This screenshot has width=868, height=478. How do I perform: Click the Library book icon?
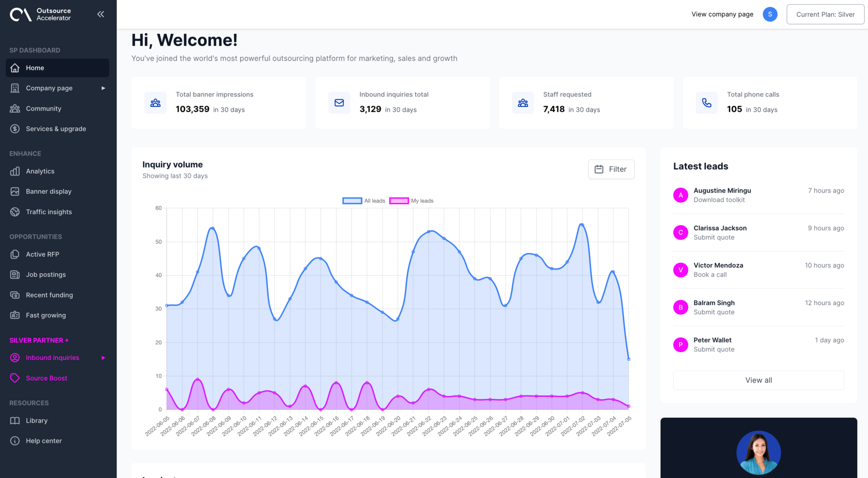click(x=15, y=421)
